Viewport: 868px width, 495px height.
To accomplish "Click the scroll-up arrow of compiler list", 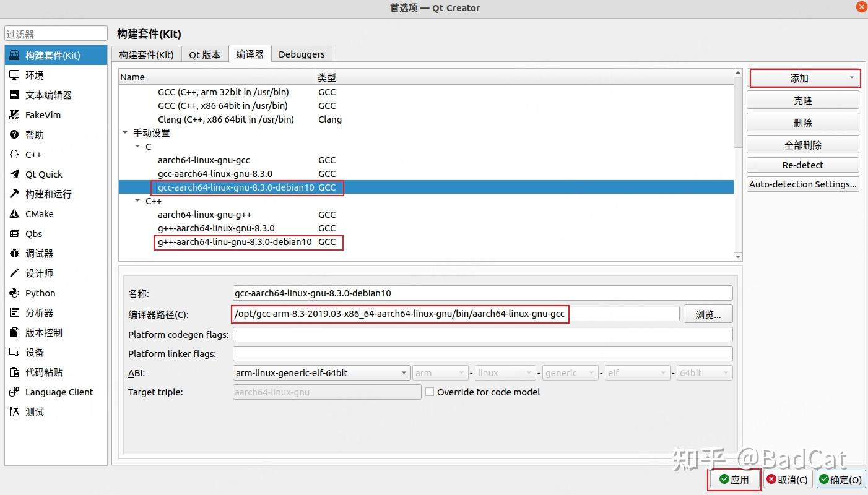I will click(x=737, y=73).
